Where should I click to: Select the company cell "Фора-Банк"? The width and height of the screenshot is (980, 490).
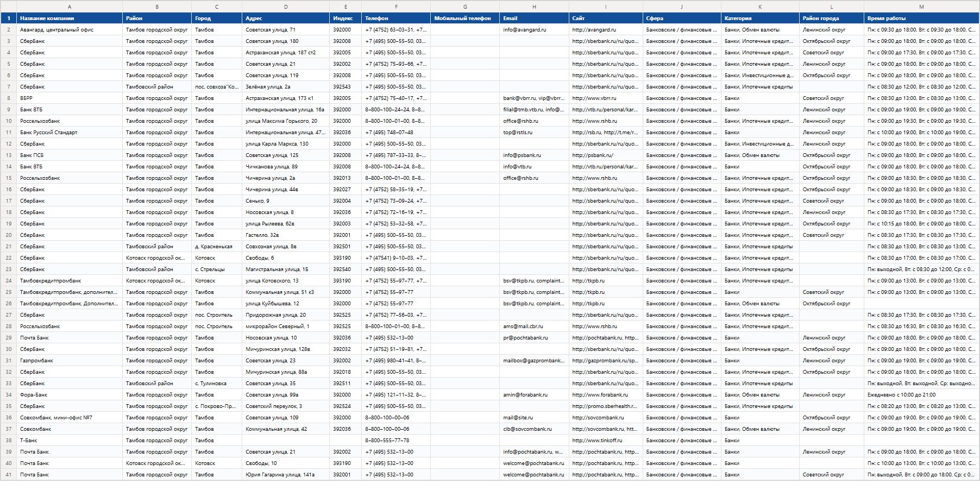click(70, 395)
